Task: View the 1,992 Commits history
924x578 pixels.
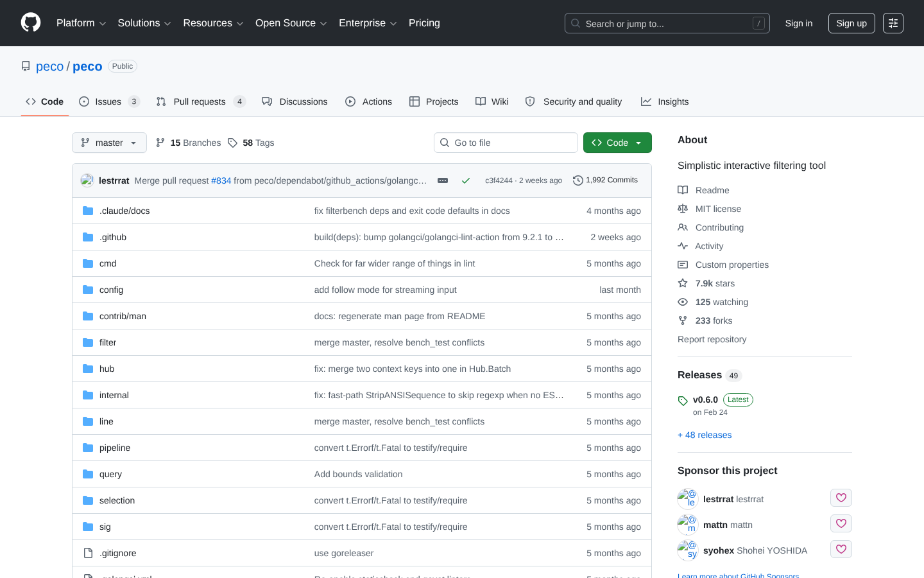Action: 605,180
